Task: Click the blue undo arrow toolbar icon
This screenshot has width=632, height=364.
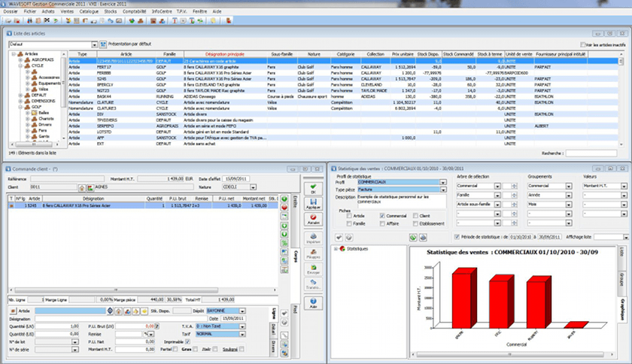Action: 111,20
